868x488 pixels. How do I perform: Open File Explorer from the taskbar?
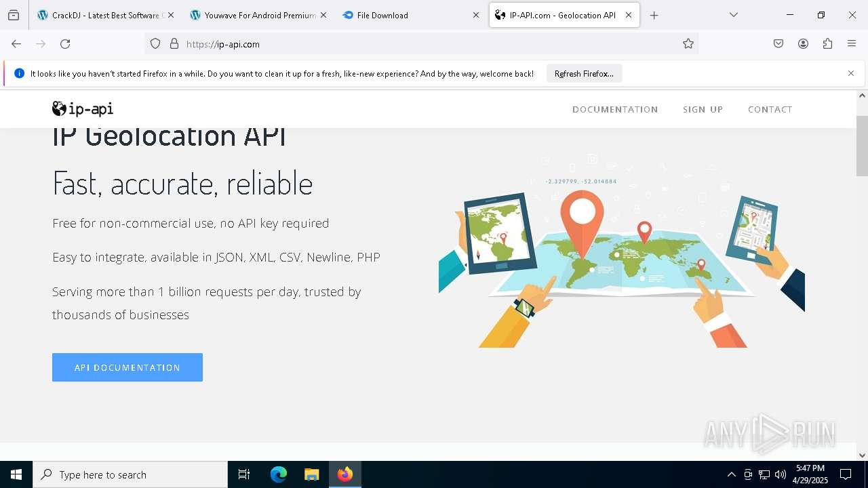click(x=312, y=474)
